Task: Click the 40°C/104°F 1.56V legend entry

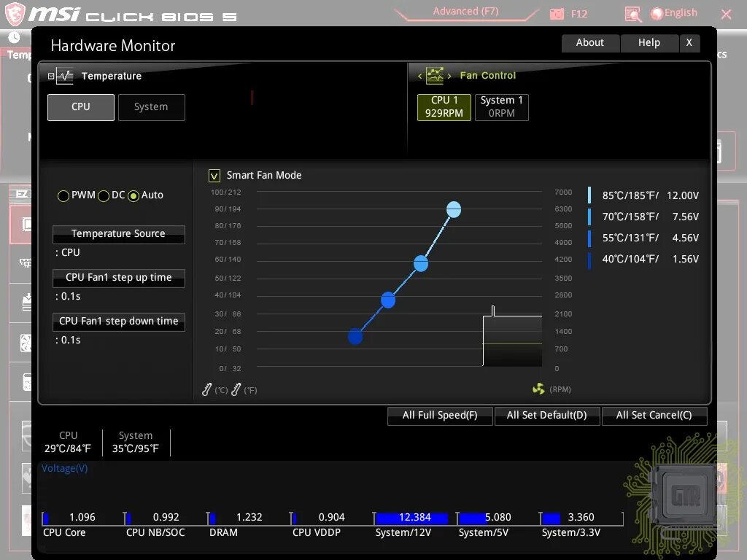Action: (644, 259)
